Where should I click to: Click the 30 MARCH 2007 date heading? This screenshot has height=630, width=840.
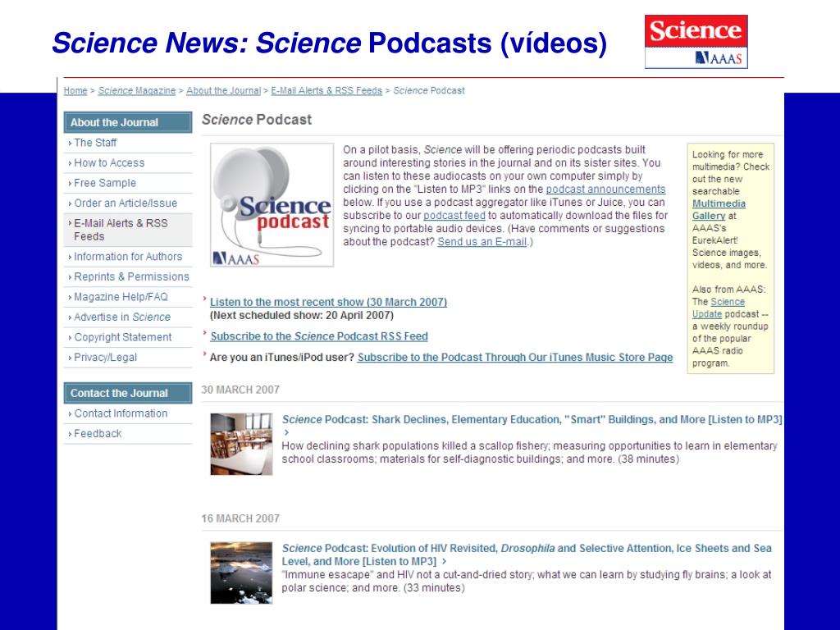pos(240,390)
